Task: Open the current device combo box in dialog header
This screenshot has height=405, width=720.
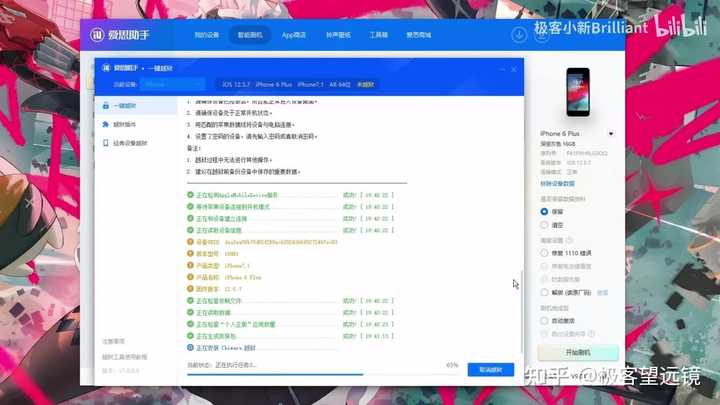Action: [x=173, y=84]
